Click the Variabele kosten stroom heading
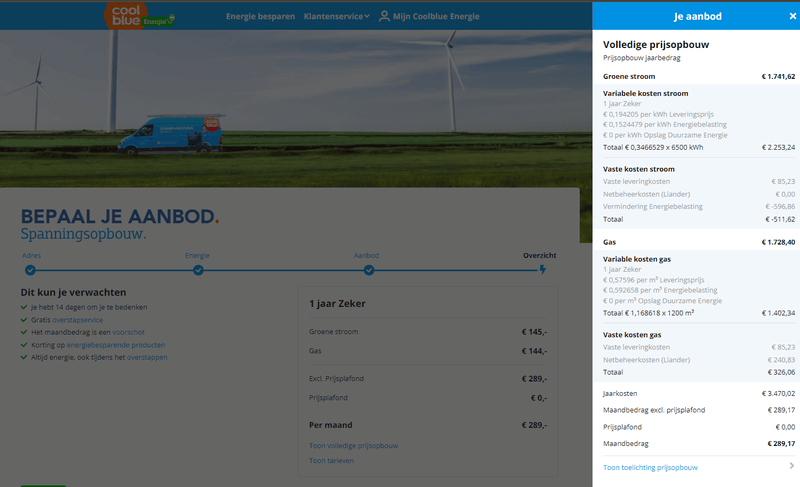The height and width of the screenshot is (487, 800). (645, 93)
